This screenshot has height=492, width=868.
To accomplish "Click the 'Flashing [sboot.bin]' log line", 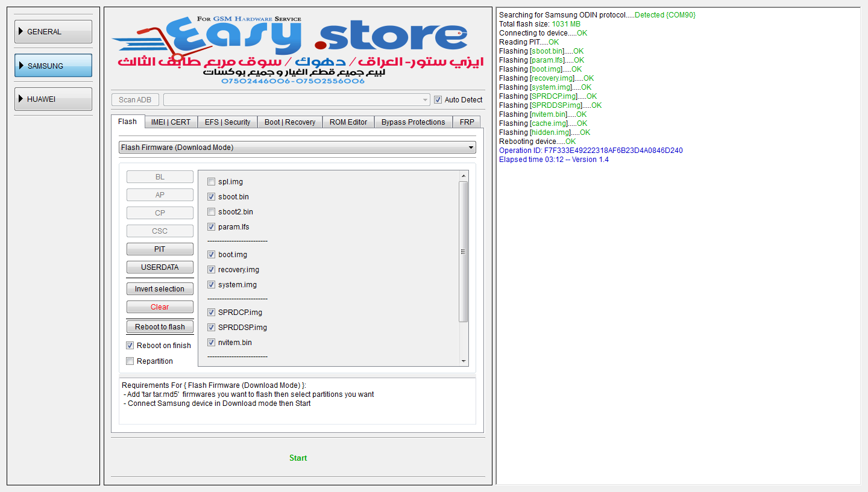I will (x=541, y=51).
